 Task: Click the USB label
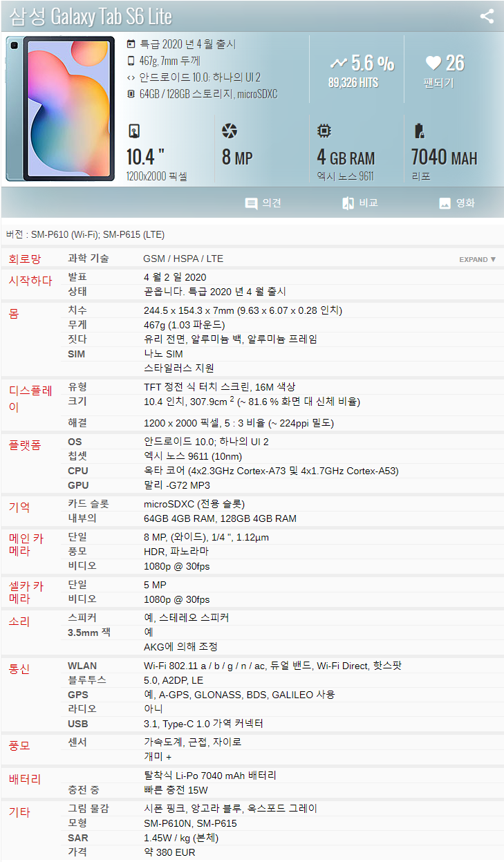[x=78, y=724]
